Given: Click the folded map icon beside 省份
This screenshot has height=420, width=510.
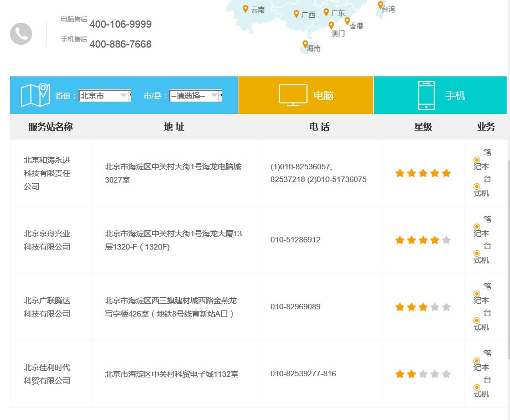Looking at the screenshot, I should [x=35, y=95].
